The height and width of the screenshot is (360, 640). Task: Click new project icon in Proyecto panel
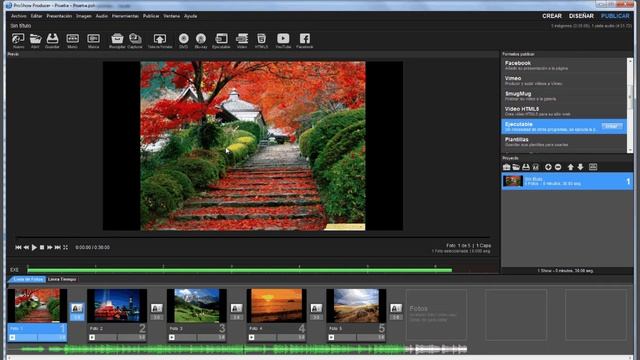click(x=507, y=167)
